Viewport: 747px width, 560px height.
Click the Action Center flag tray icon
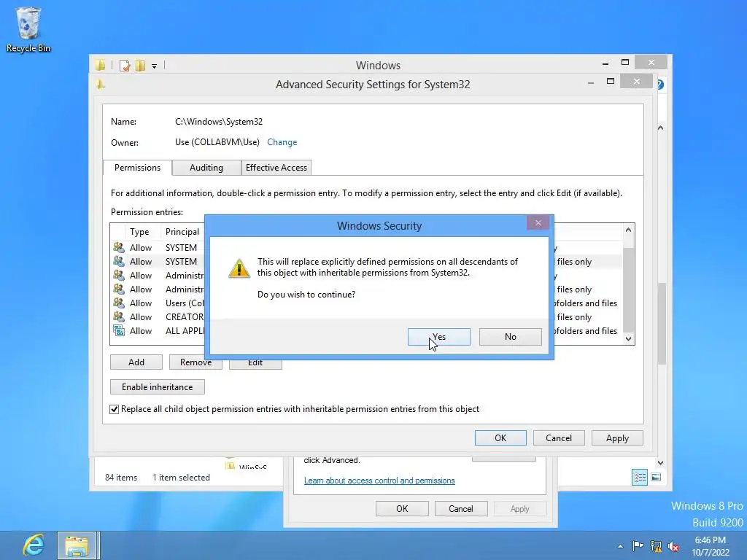click(x=638, y=546)
